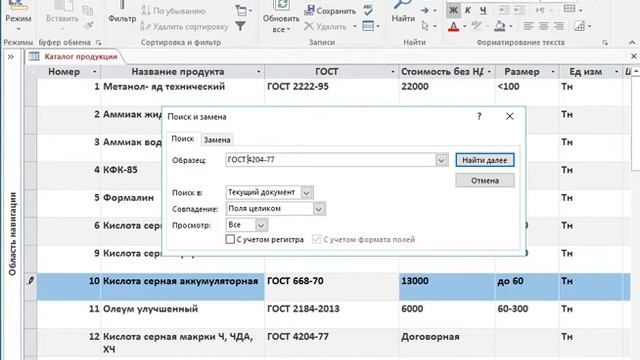640x360 pixels.
Task: Click the Найти magnifier icon
Action: 403,5
